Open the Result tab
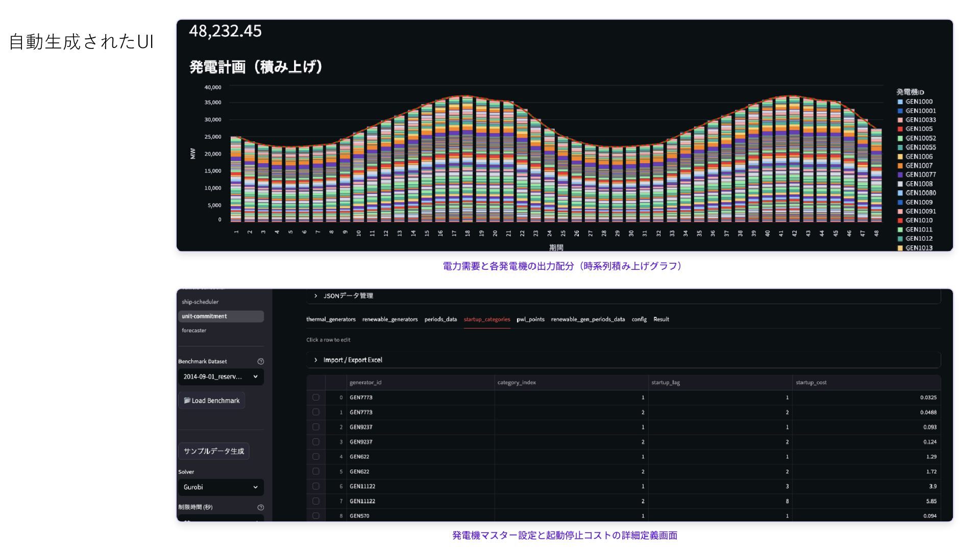Image resolution: width=980 pixels, height=551 pixels. (x=661, y=319)
